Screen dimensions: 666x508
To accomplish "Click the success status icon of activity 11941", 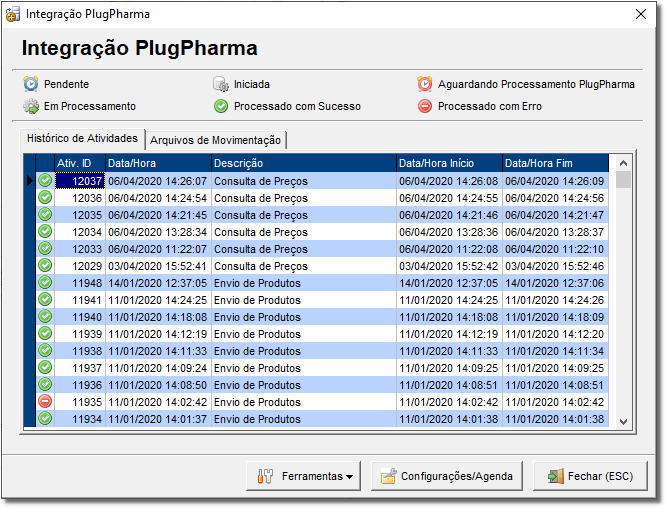I will click(x=45, y=299).
